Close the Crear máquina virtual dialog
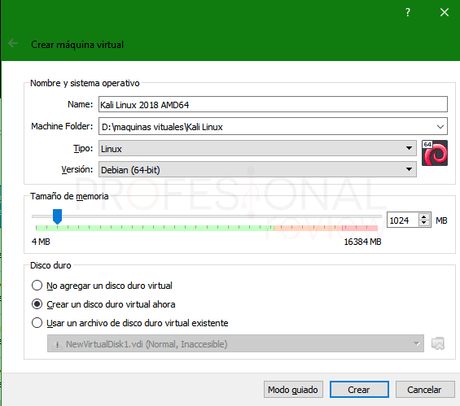This screenshot has height=406, width=460. click(x=444, y=13)
